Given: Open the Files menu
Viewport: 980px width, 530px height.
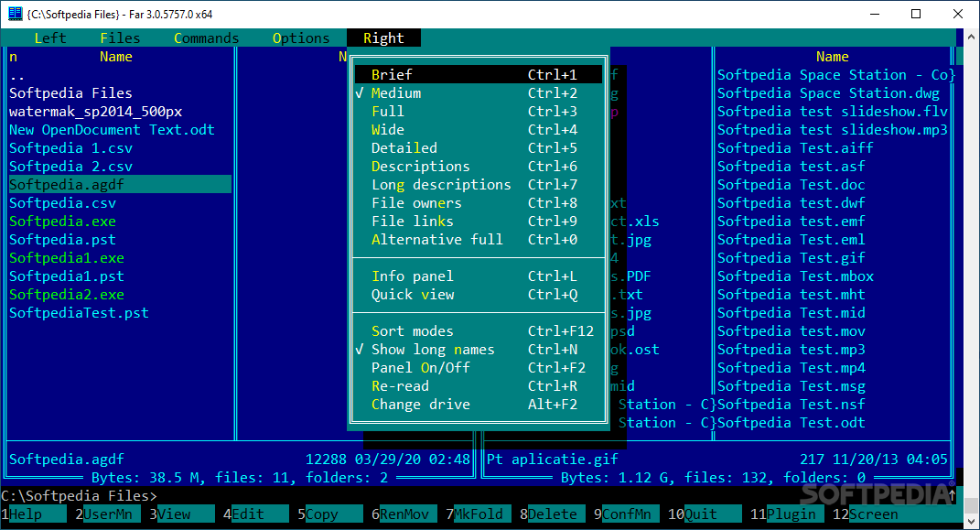Looking at the screenshot, I should pos(120,38).
